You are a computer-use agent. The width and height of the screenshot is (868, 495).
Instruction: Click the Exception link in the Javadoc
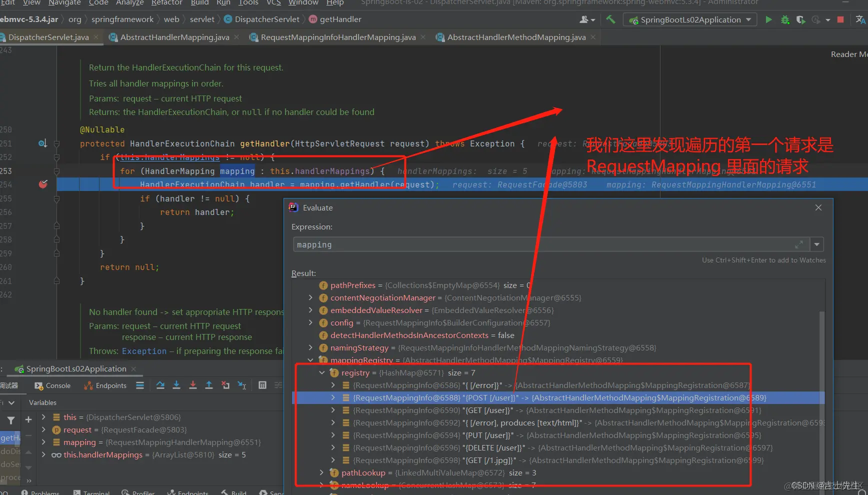144,351
